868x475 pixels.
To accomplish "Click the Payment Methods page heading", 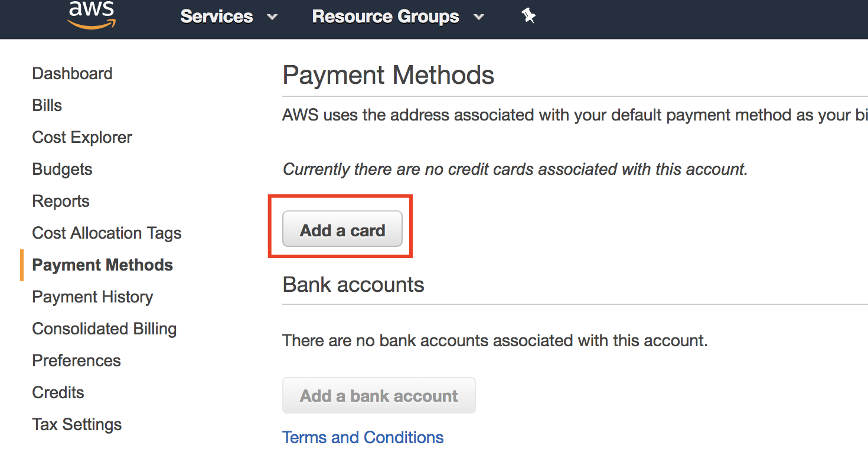I will [388, 76].
